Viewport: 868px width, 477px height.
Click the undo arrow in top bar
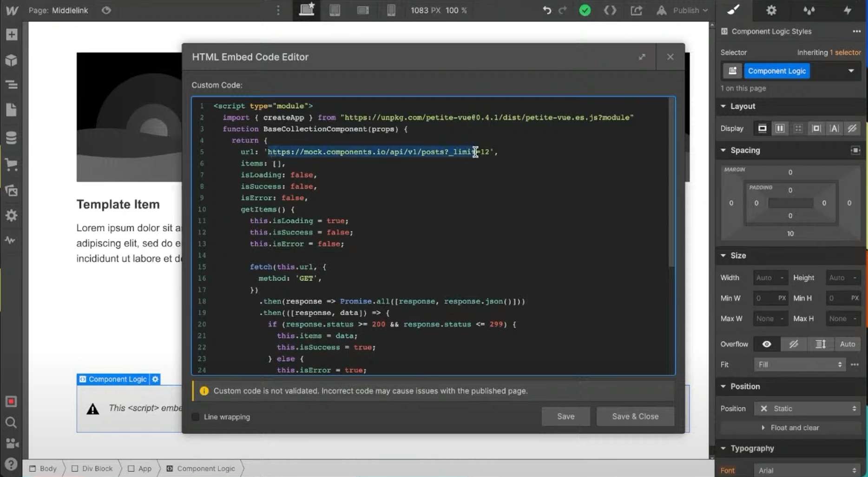point(547,10)
